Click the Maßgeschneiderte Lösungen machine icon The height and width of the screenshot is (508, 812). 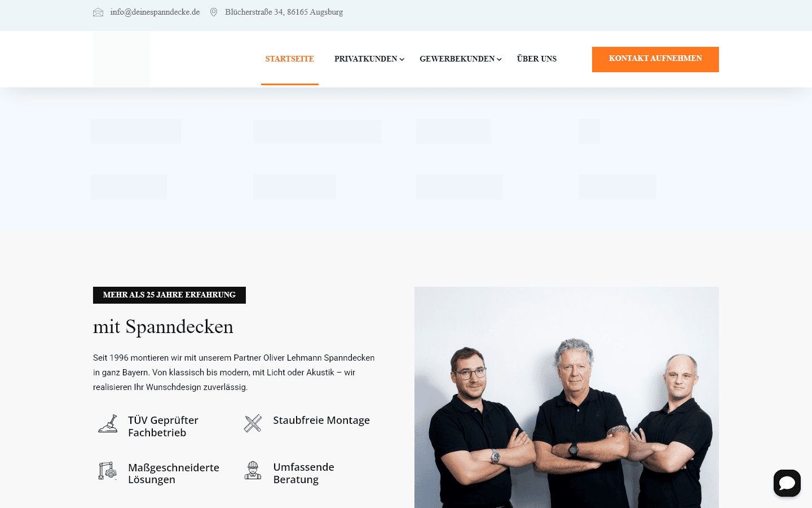(x=108, y=470)
